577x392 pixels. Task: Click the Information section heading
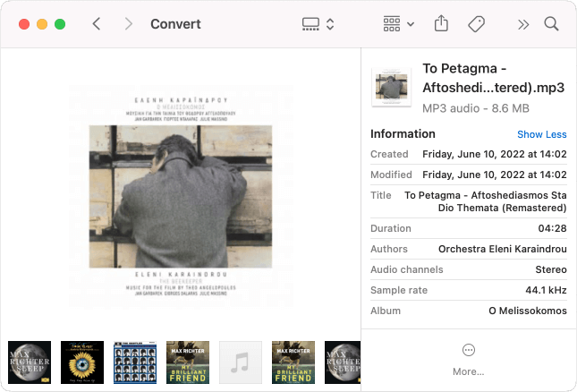(403, 134)
